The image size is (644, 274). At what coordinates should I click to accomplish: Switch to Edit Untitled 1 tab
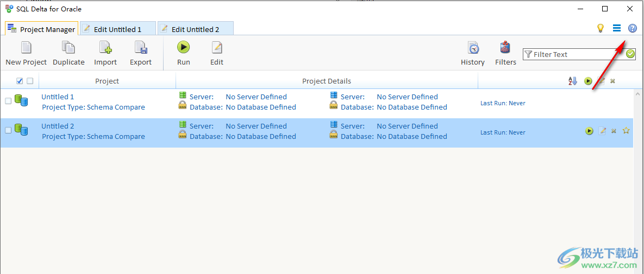click(118, 29)
